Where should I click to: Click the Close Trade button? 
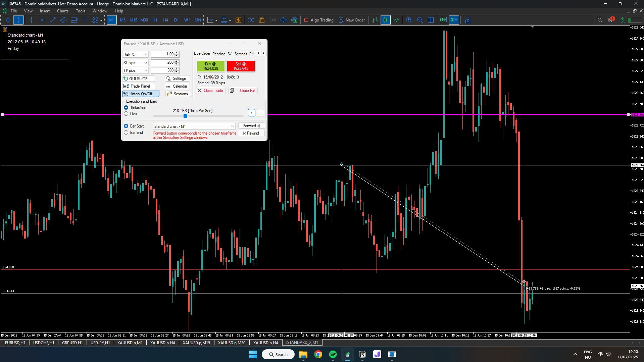[210, 91]
